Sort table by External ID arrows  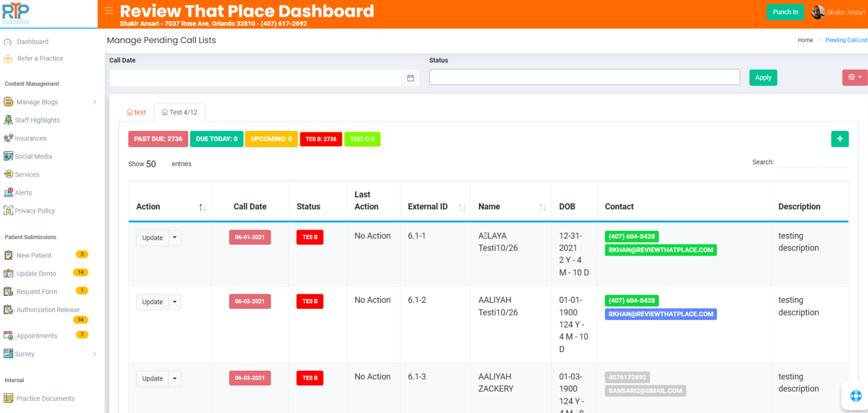[x=462, y=207]
